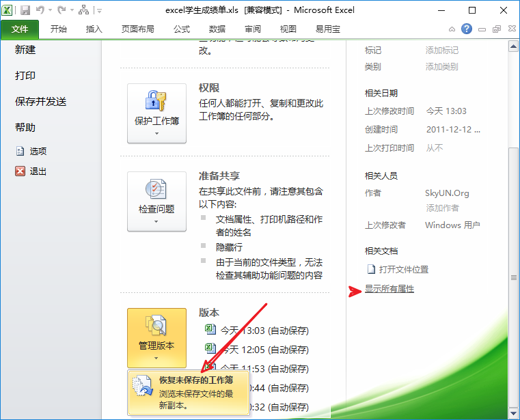Click the Save icon in quick access toolbar
Viewport: 520px width, 420px height.
pyautogui.click(x=25, y=10)
